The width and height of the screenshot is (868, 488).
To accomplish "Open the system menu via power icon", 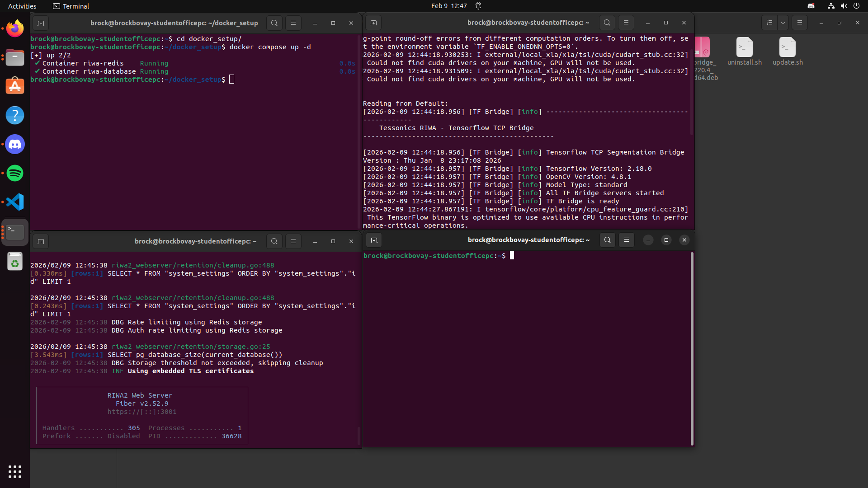I will (856, 6).
